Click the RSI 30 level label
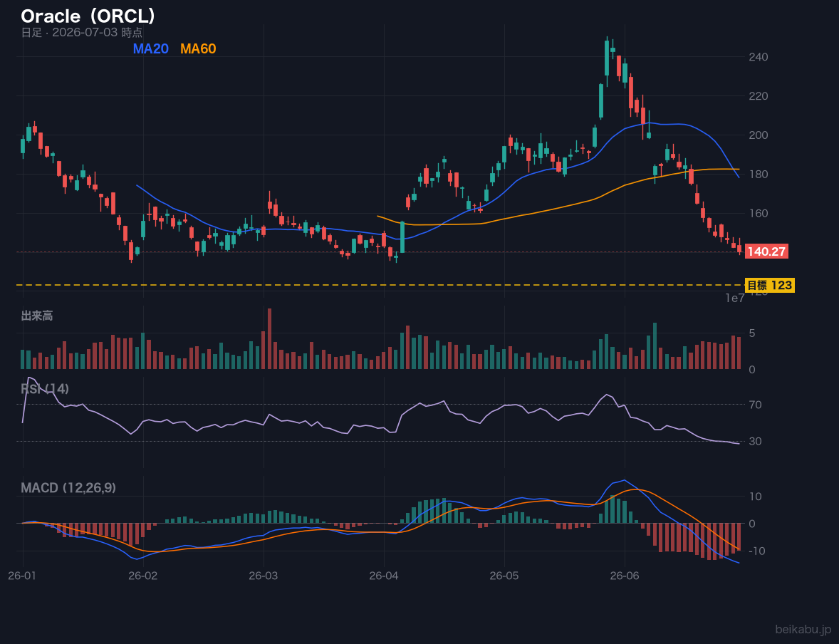Screen dimensions: 839x644 pos(755,441)
